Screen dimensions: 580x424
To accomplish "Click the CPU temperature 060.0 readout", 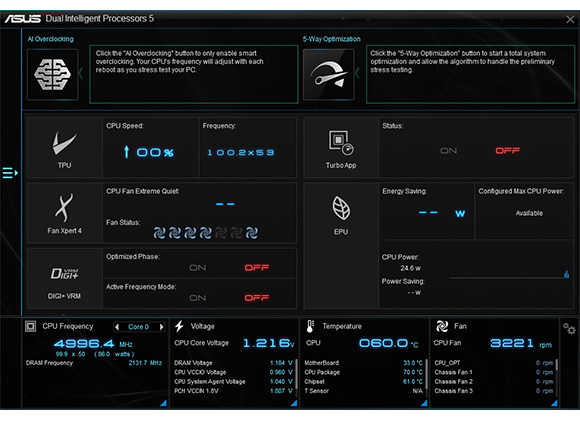I will tap(388, 343).
